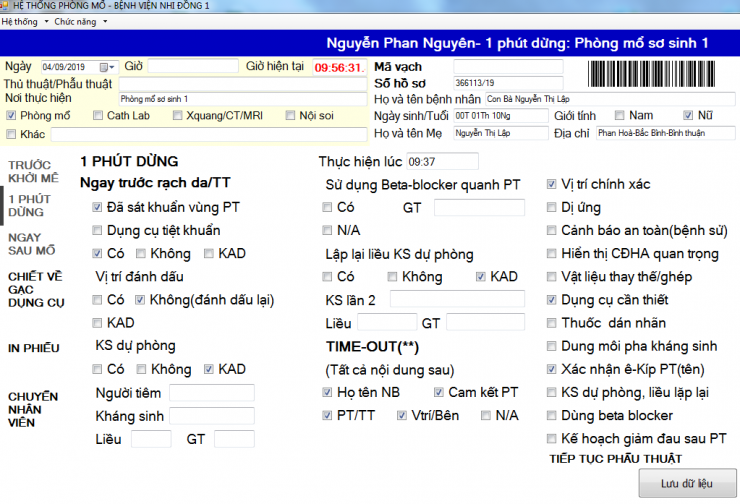This screenshot has height=504, width=740.
Task: Tick the Dụng cụ tiệt khuẩn checkbox
Action: pyautogui.click(x=97, y=230)
